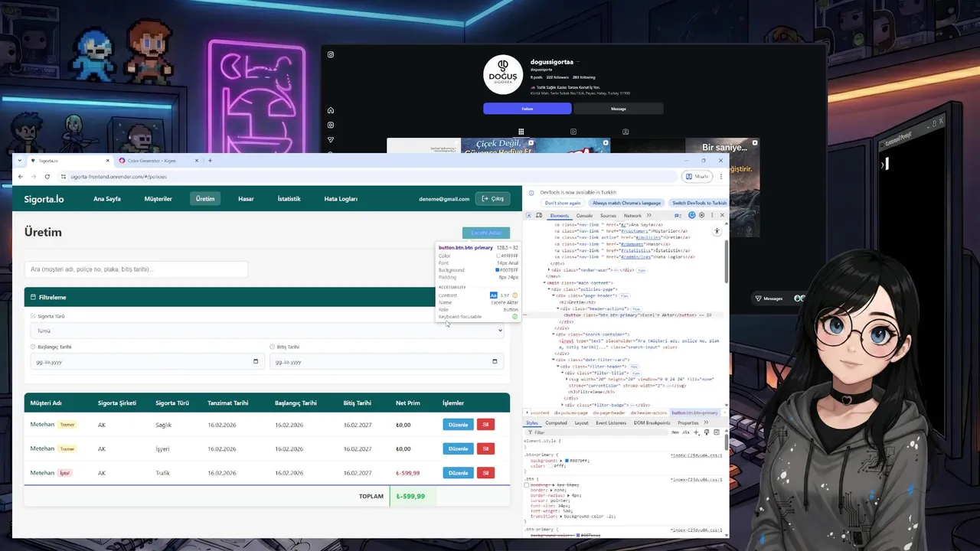
Task: Open the console issues counter in DevTools
Action: [678, 216]
